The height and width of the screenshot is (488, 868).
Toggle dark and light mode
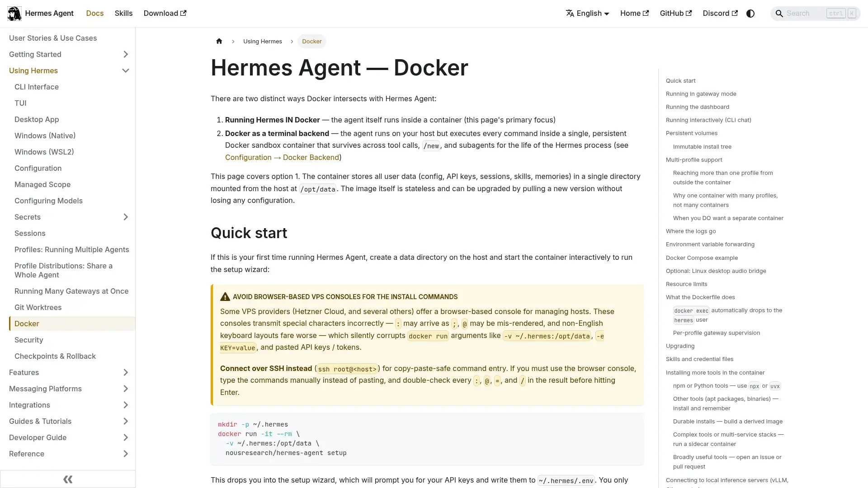(750, 14)
